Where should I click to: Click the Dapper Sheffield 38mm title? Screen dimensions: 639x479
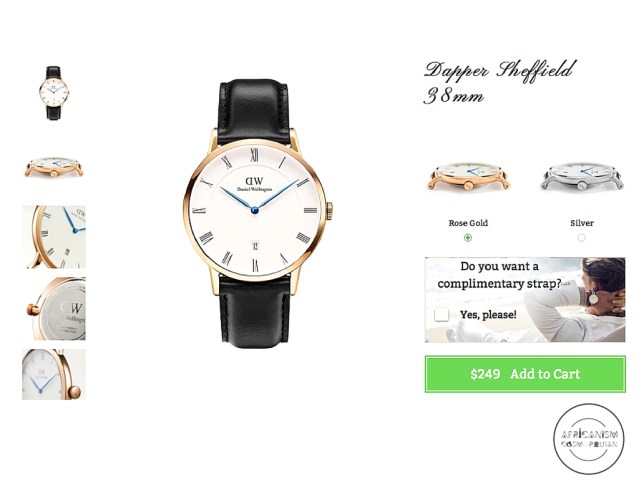click(500, 82)
